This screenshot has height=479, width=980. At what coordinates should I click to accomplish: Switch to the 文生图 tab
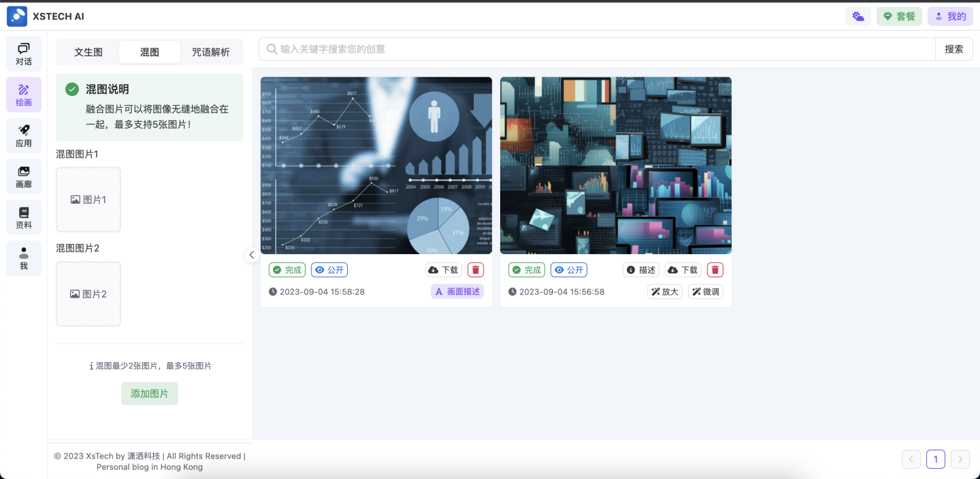point(87,52)
